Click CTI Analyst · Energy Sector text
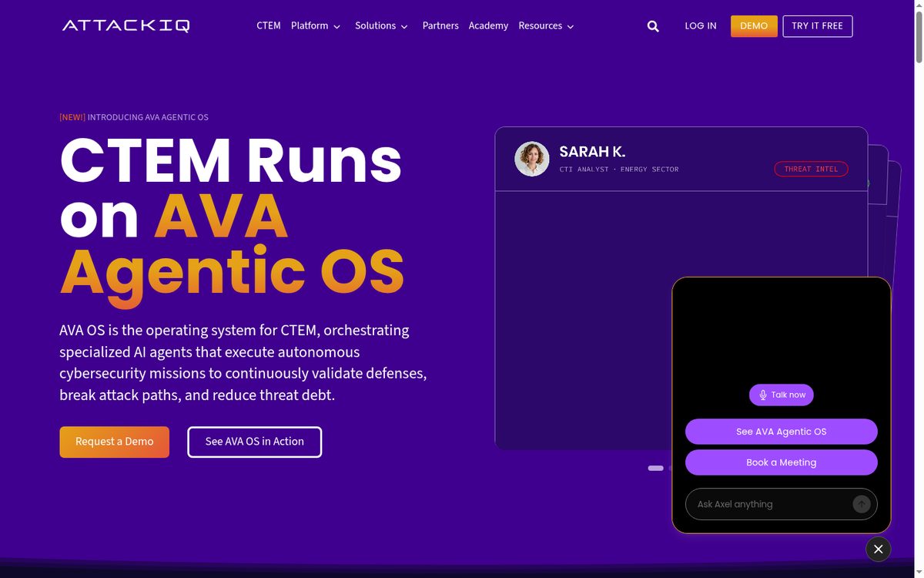 pyautogui.click(x=619, y=170)
